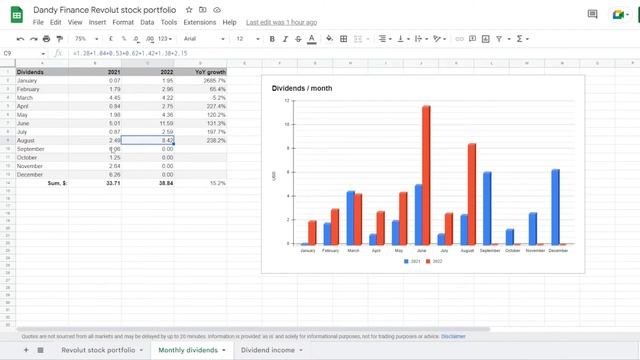This screenshot has width=640, height=360.
Task: Click the 'Dividends / month' chart title
Action: pyautogui.click(x=302, y=88)
